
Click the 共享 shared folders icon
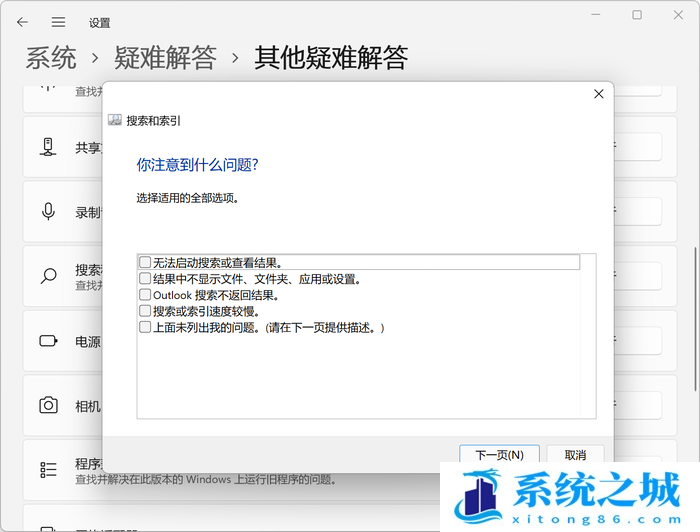point(48,147)
